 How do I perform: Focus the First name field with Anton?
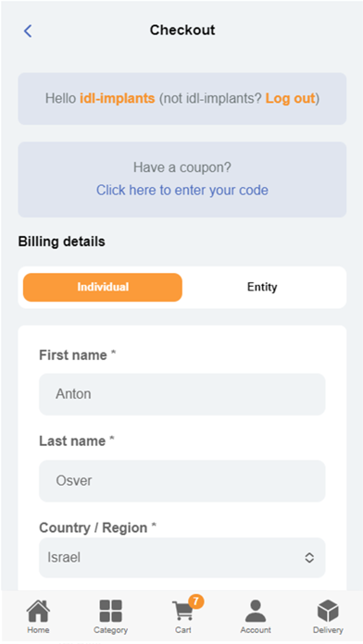point(182,394)
